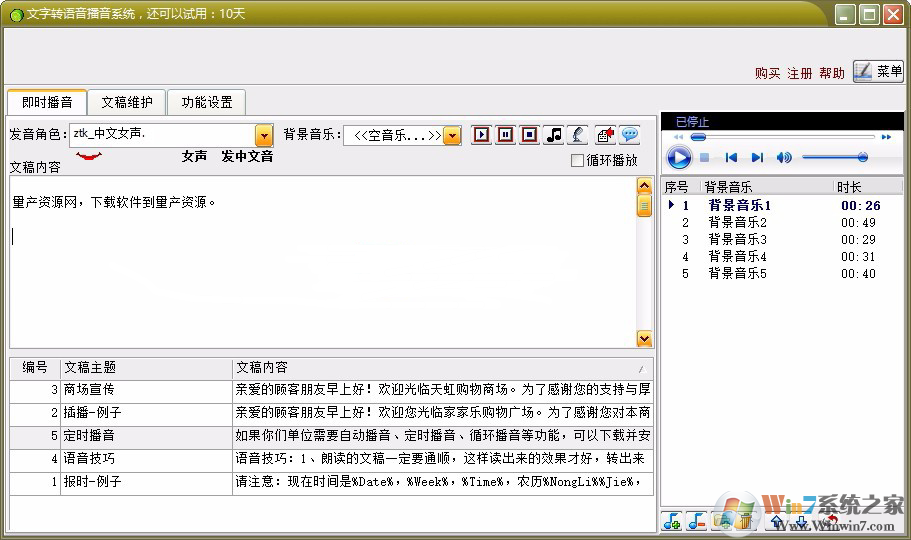The height and width of the screenshot is (540, 911).
Task: Click the 背景音乐 column header in the music list
Action: point(767,187)
